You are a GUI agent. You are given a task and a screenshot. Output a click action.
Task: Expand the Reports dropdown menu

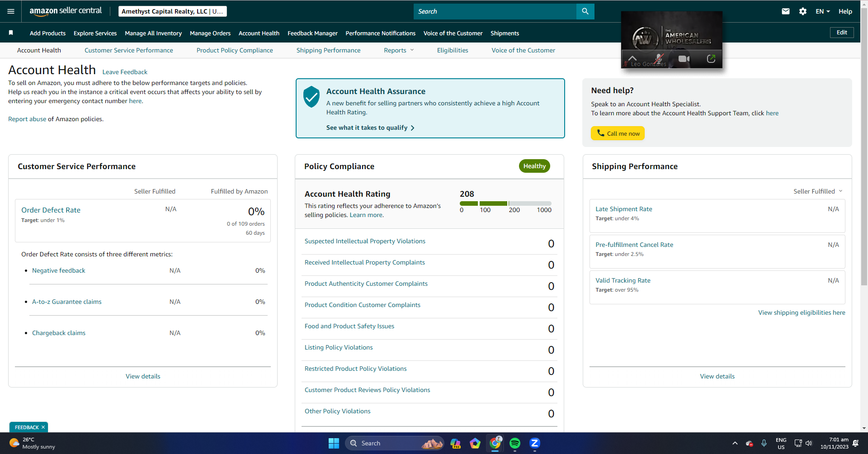[x=399, y=50]
